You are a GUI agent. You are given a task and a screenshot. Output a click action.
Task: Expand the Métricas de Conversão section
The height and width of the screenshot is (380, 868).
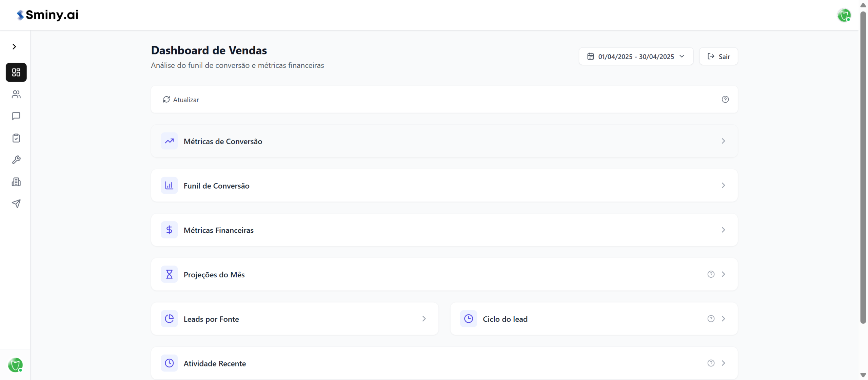click(x=723, y=141)
